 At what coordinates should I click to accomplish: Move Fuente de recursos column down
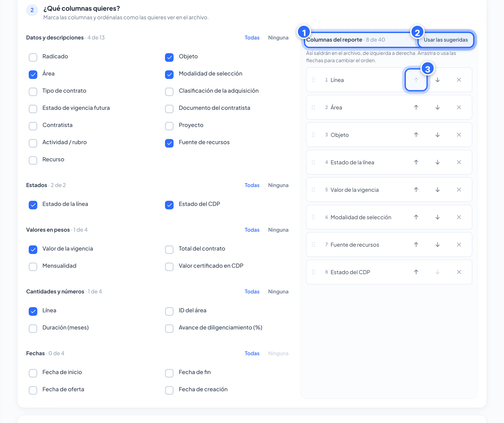point(438,245)
